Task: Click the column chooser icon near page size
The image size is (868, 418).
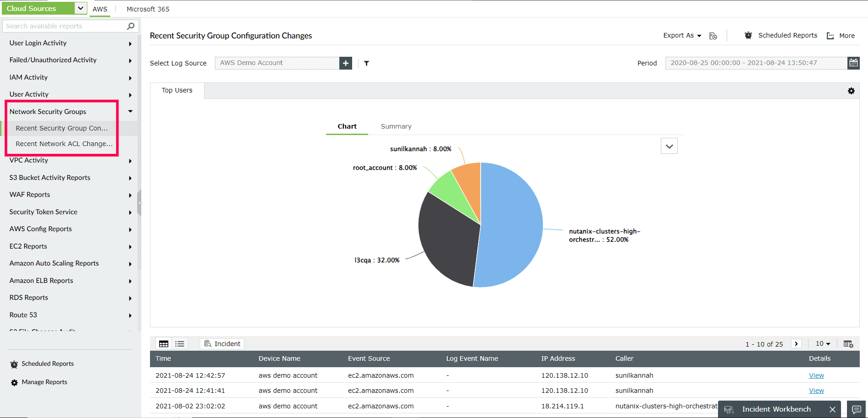Action: point(848,343)
